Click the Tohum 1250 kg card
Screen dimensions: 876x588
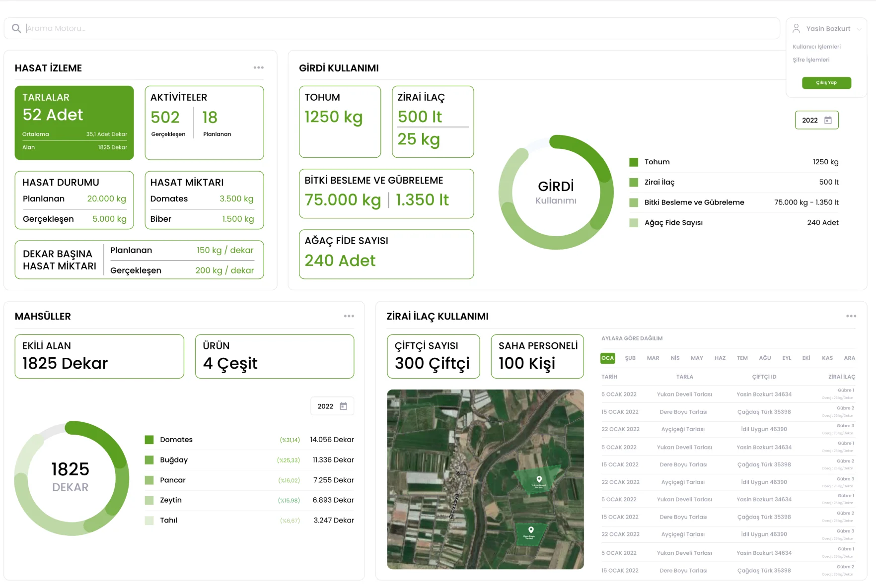[340, 122]
